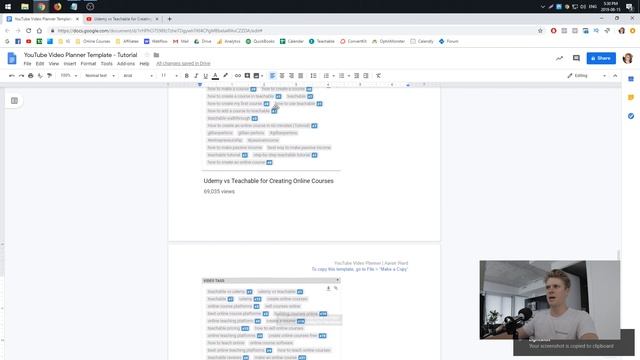640x360 pixels.
Task: Expand bulleted list options arrow
Action: point(349,76)
